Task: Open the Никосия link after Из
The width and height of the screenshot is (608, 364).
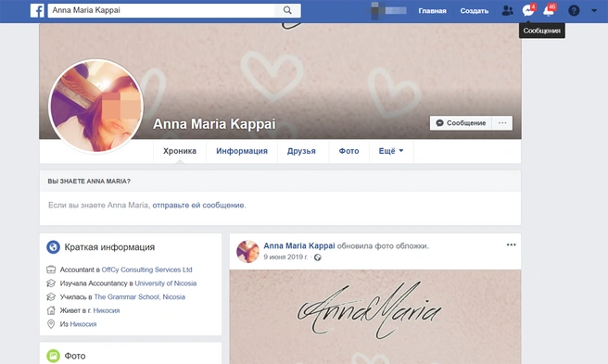Action: 83,324
